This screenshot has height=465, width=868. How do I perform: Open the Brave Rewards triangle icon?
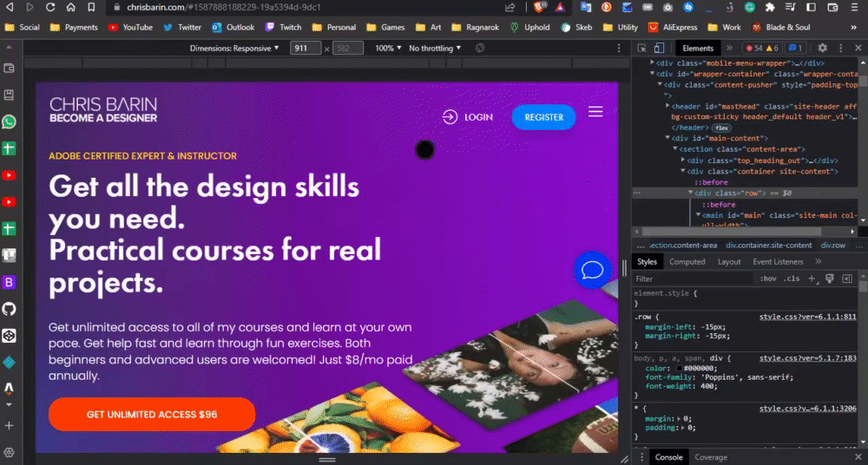click(x=560, y=7)
